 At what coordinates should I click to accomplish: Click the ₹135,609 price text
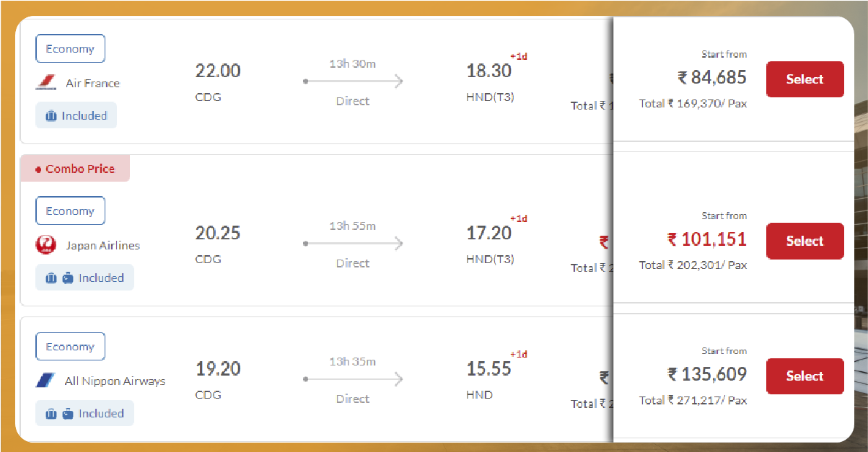coord(707,375)
